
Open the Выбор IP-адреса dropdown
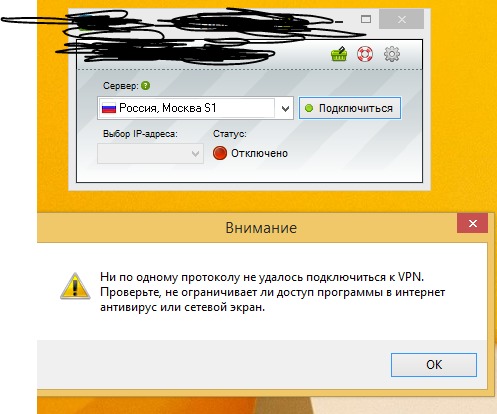pyautogui.click(x=150, y=154)
